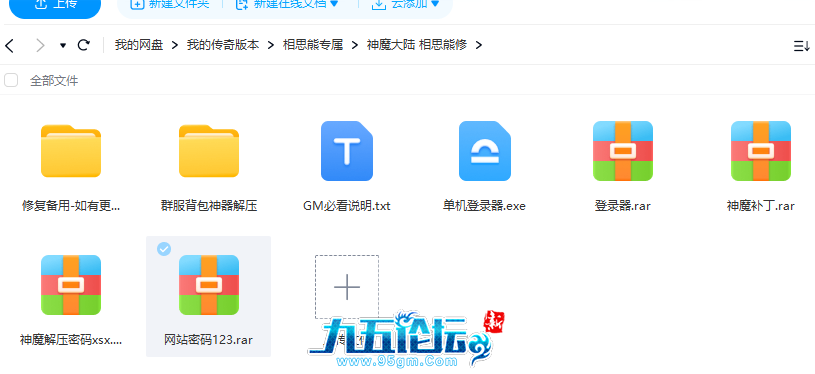The image size is (815, 374).
Task: Open the 新建在线文档 dropdown
Action: coord(287,4)
